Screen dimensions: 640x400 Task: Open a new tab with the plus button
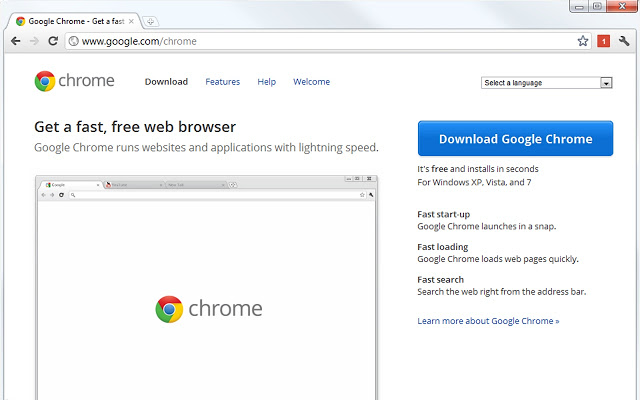[x=151, y=22]
